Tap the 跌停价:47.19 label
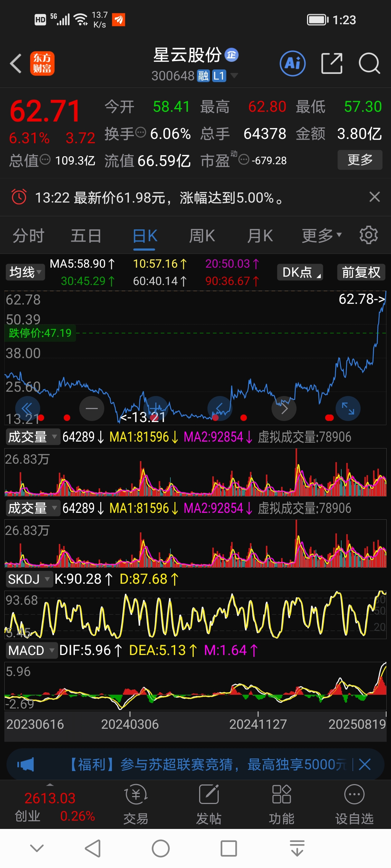This screenshot has width=391, height=868. 40,333
